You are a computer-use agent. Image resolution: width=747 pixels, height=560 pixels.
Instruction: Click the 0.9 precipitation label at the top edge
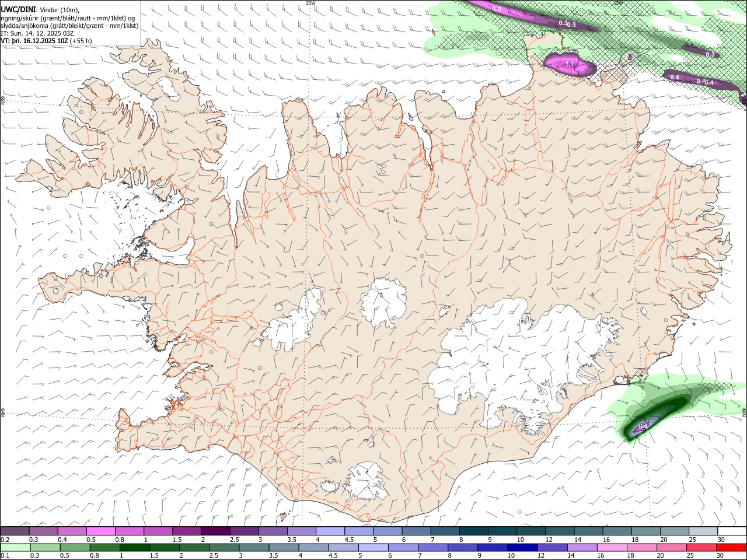(497, 9)
